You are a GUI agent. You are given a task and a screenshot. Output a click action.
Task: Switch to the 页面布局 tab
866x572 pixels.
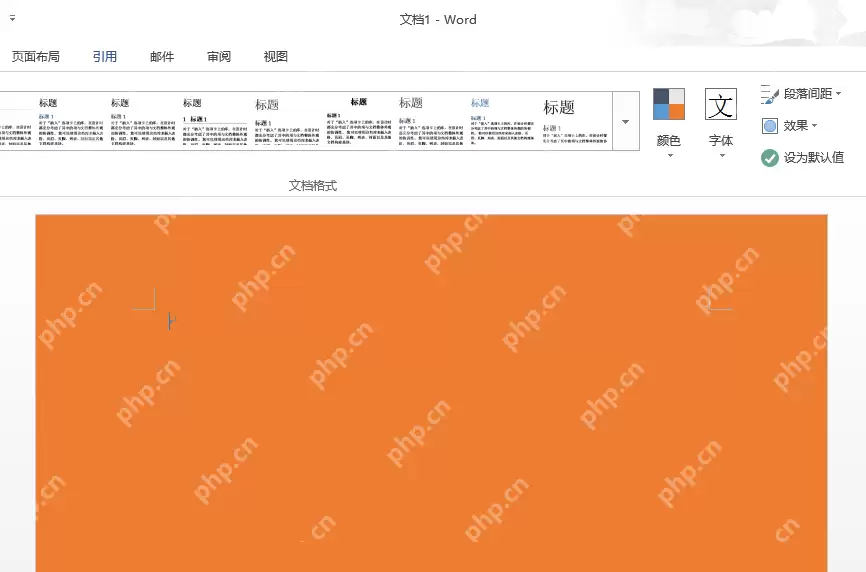pos(35,56)
